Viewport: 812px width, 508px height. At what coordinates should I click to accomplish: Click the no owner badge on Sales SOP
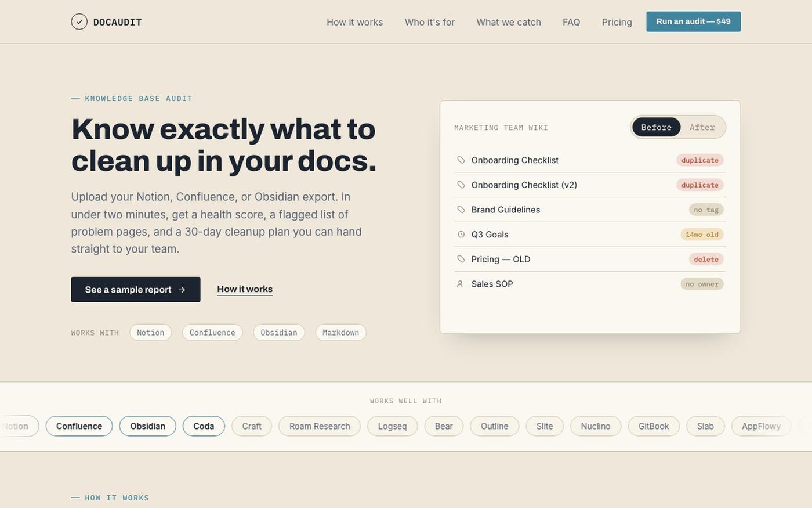click(702, 284)
